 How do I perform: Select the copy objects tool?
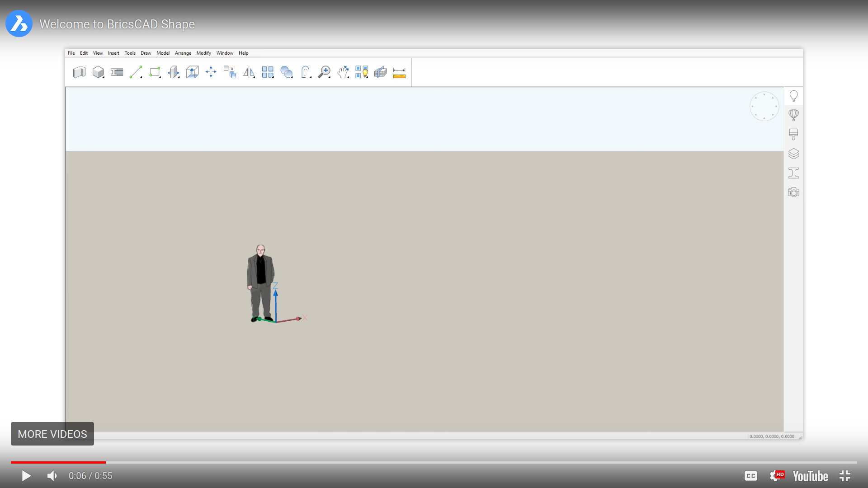230,72
